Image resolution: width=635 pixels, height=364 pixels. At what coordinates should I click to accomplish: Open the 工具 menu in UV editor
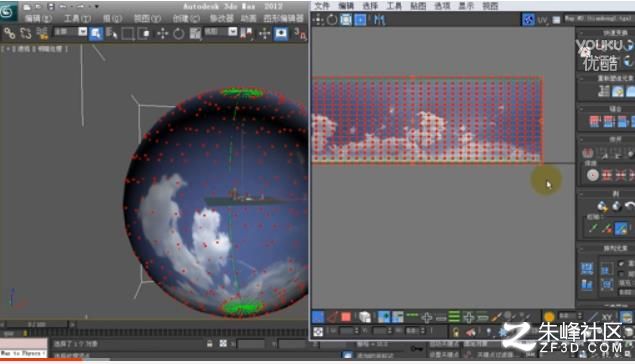click(394, 6)
